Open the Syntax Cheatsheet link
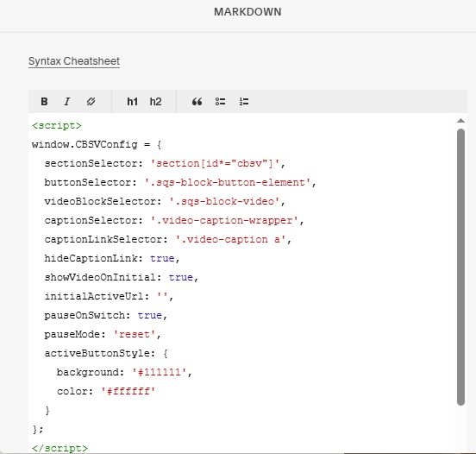 [x=74, y=61]
